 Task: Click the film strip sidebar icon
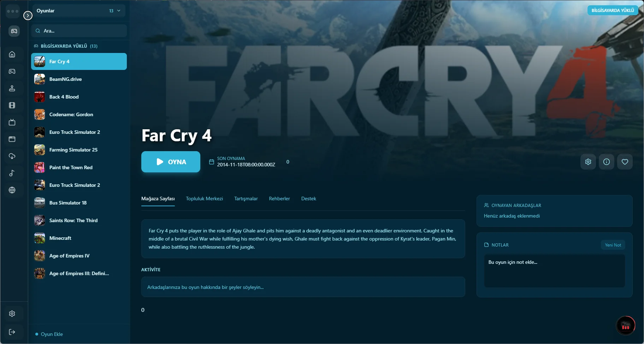pos(12,105)
